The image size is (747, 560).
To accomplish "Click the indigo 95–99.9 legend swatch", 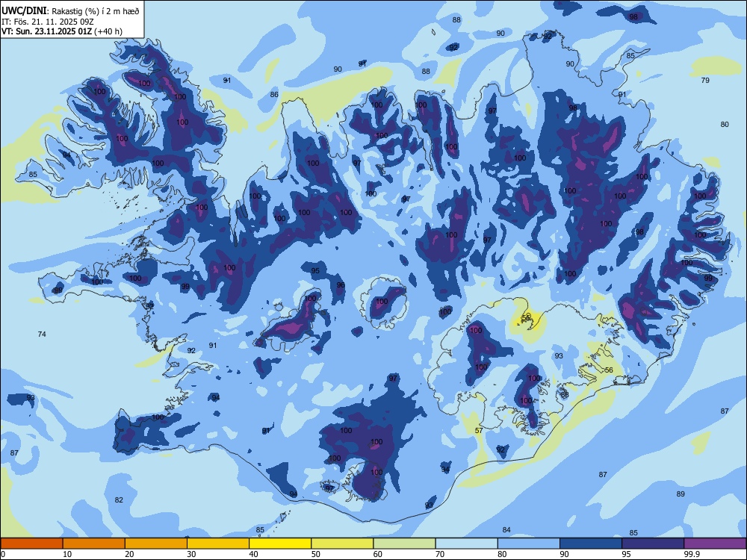I will tap(653, 544).
